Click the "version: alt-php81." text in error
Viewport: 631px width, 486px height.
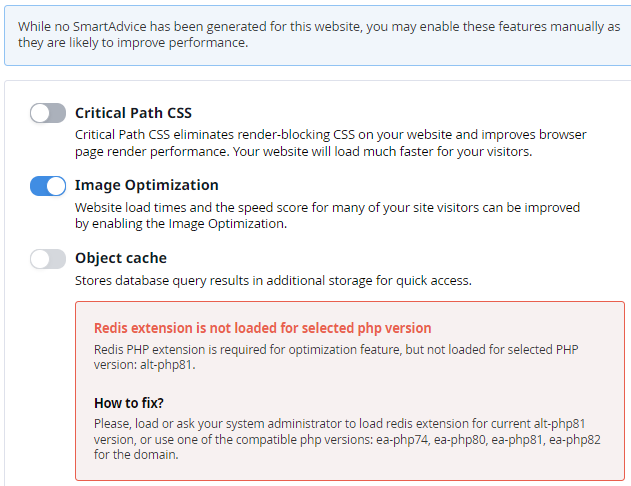point(142,366)
